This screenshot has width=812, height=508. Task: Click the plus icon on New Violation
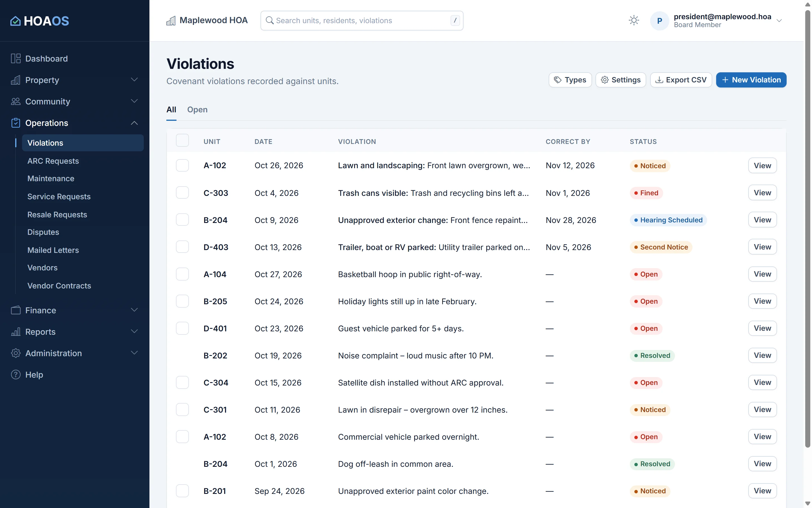pos(725,80)
